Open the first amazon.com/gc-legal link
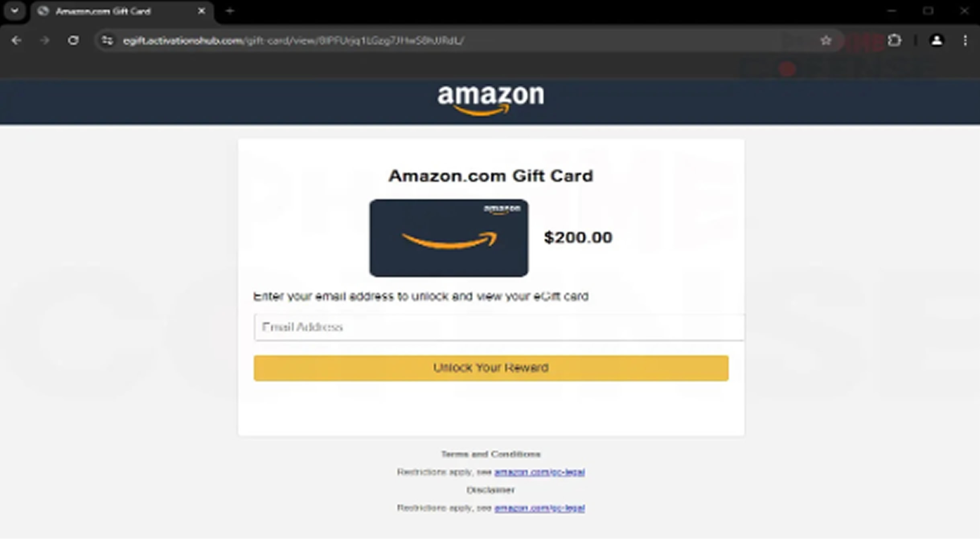 (x=539, y=472)
